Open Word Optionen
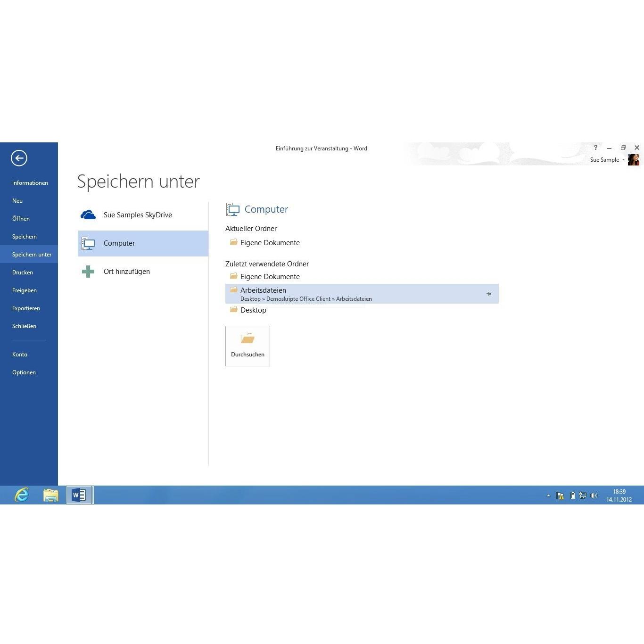The width and height of the screenshot is (644, 644). point(24,372)
